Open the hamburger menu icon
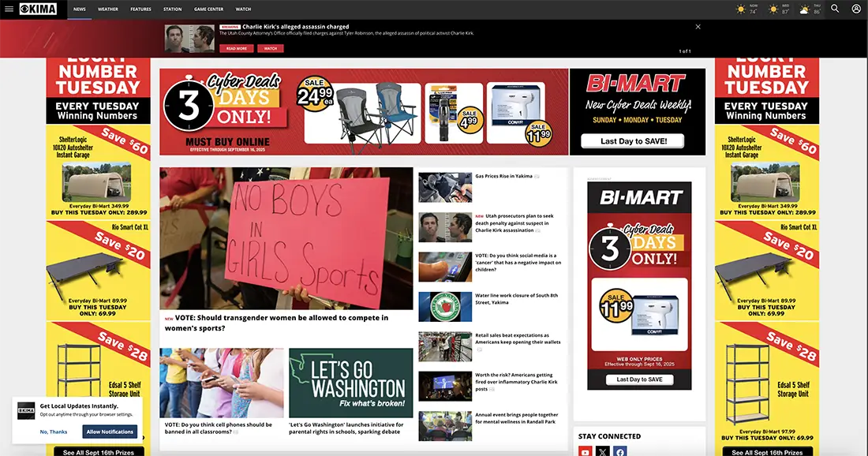 (x=9, y=9)
